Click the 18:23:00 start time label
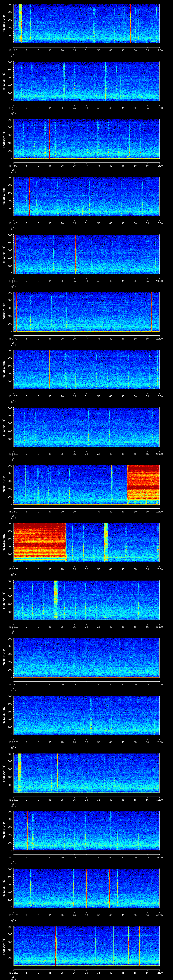 click(13, 454)
